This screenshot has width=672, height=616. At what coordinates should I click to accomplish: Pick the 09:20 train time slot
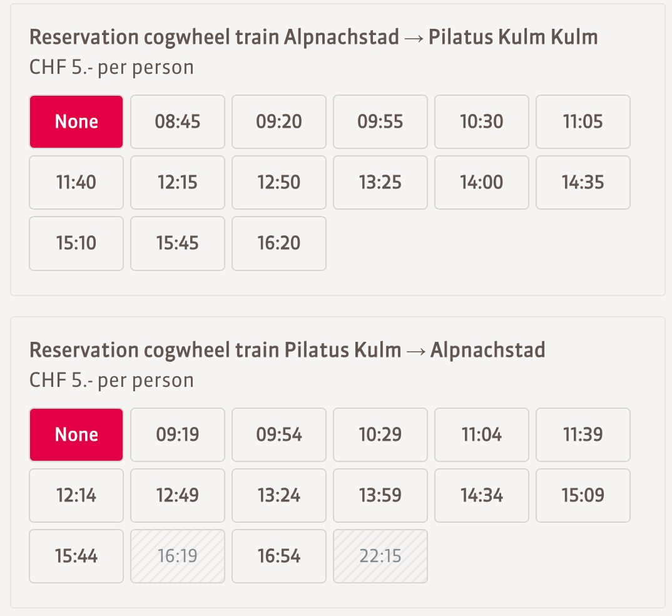(x=279, y=121)
